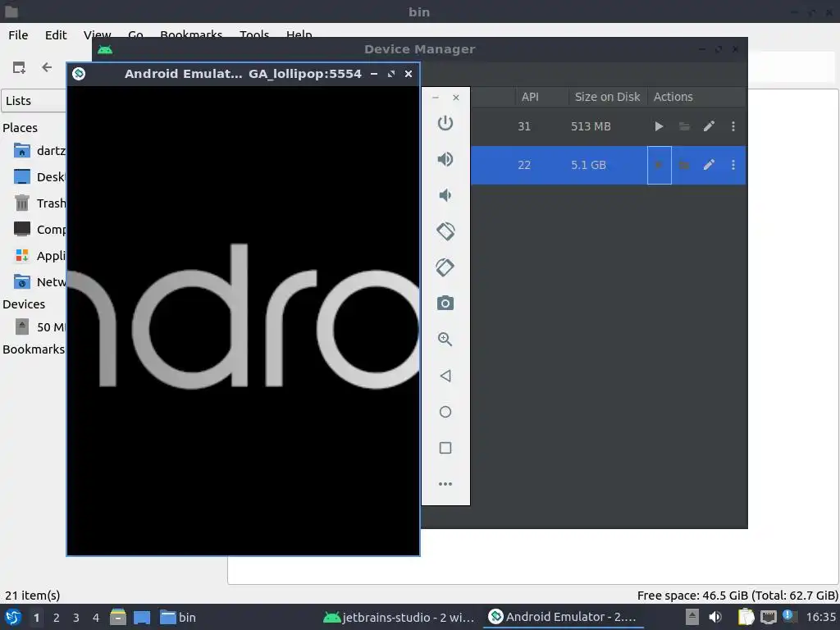Image resolution: width=840 pixels, height=630 pixels.
Task: Switch to workspace 4
Action: [x=96, y=618]
